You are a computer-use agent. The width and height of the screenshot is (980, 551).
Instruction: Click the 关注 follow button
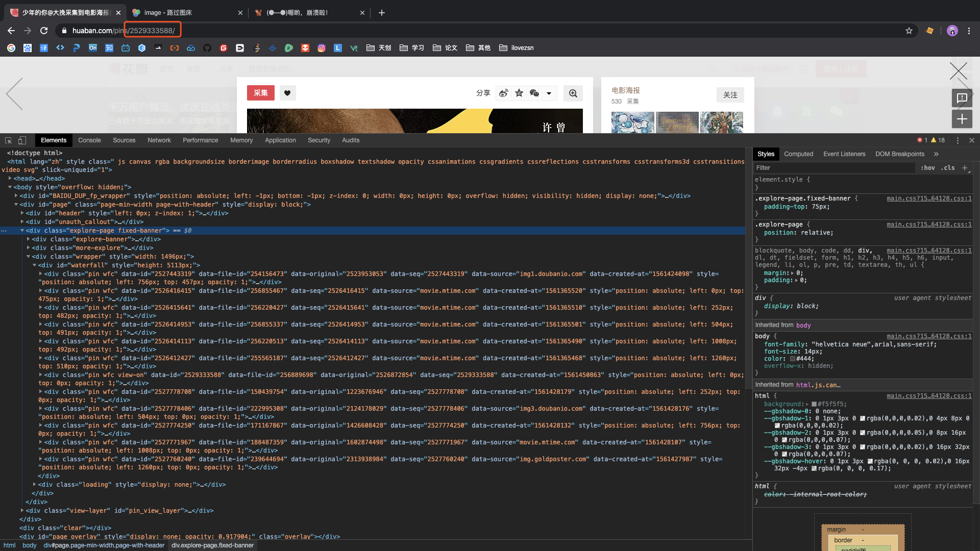tap(730, 95)
